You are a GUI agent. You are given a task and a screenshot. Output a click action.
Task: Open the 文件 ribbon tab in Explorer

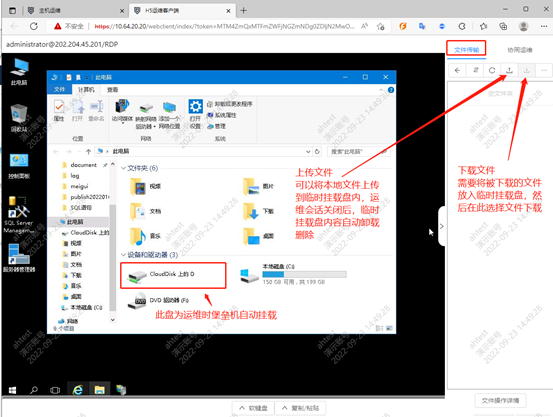(x=59, y=90)
